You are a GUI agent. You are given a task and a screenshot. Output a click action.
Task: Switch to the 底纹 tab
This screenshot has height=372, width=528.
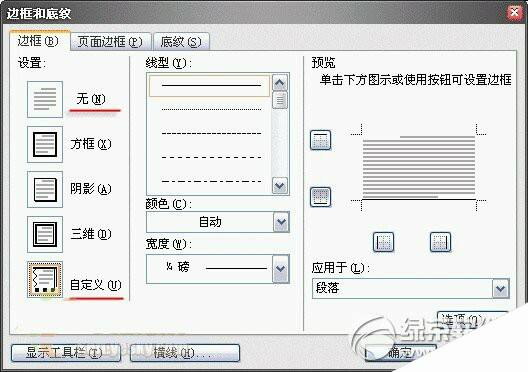[181, 42]
